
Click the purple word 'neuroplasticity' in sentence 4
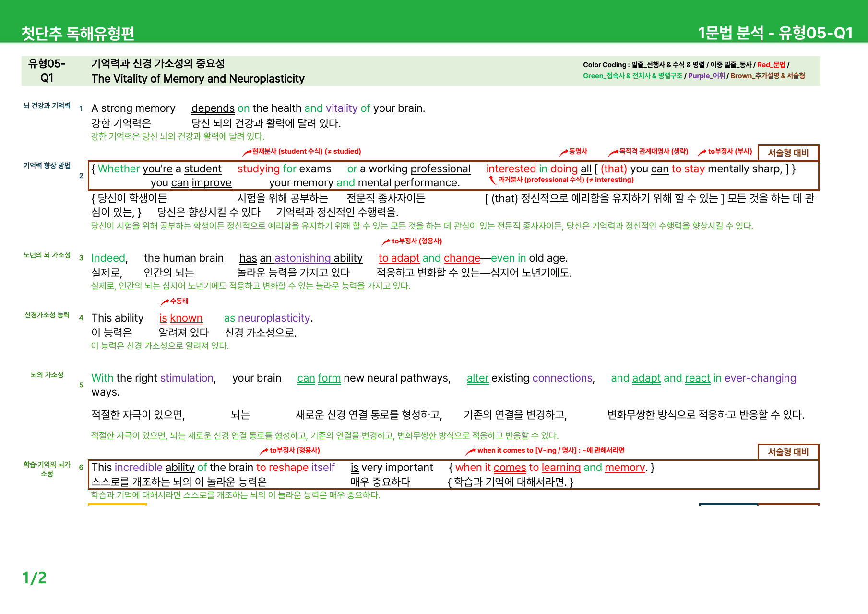point(274,318)
